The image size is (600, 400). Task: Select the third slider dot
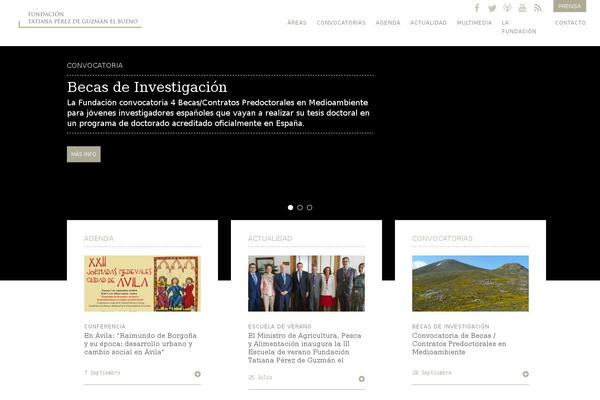tap(310, 207)
